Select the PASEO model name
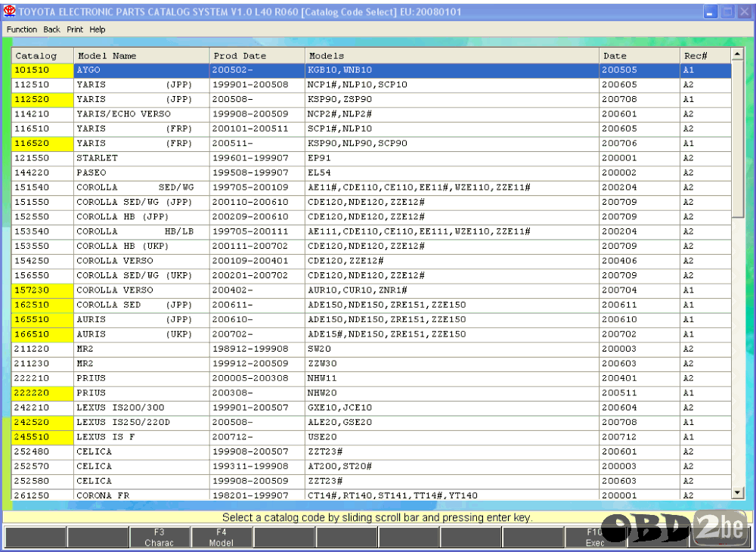Image resolution: width=756 pixels, height=552 pixels. (x=142, y=172)
